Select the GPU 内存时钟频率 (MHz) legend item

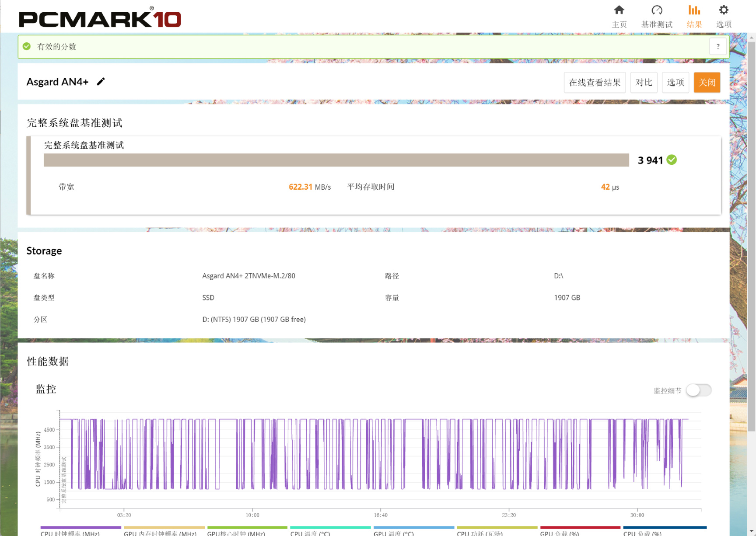(x=164, y=531)
